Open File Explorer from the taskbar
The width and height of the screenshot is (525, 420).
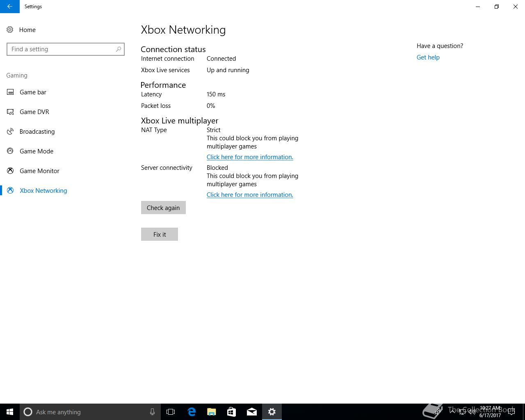coord(212,412)
